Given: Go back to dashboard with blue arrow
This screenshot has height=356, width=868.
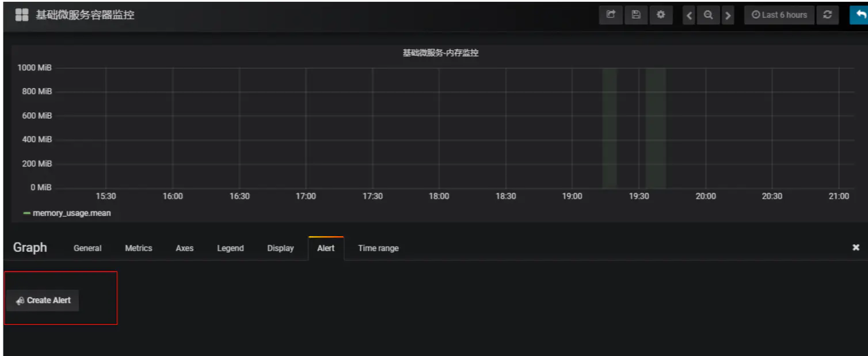Looking at the screenshot, I should point(858,15).
